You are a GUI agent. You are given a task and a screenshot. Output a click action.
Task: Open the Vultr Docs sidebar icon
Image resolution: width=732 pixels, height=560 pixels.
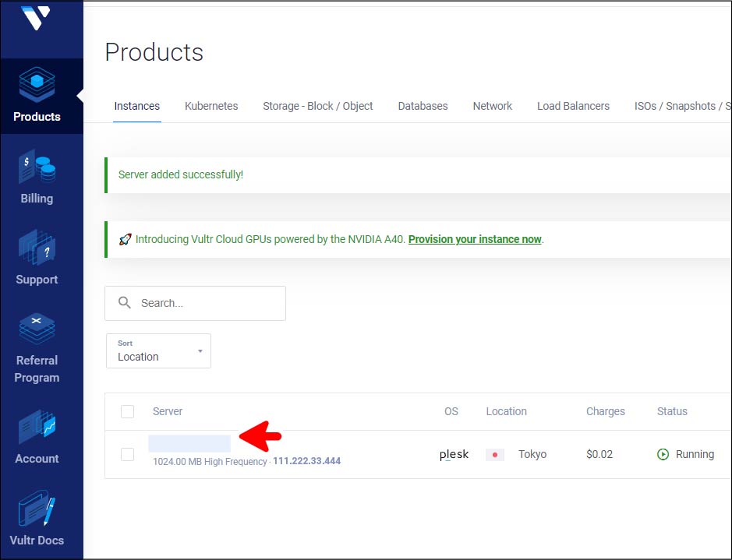(37, 509)
